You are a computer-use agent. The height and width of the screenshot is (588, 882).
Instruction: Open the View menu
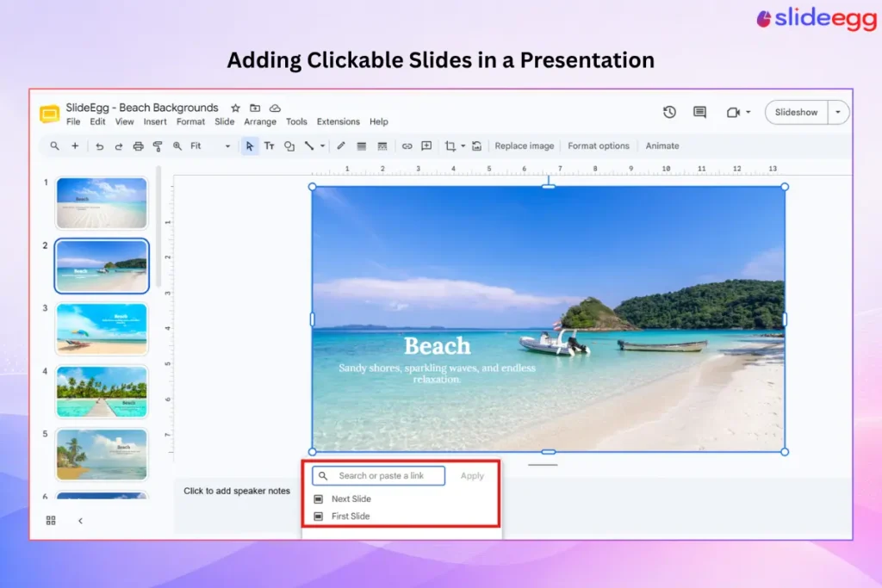(124, 122)
